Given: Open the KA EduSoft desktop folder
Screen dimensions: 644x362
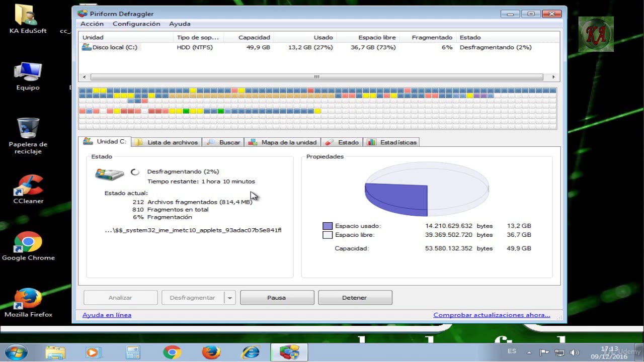Looking at the screenshot, I should (x=28, y=19).
